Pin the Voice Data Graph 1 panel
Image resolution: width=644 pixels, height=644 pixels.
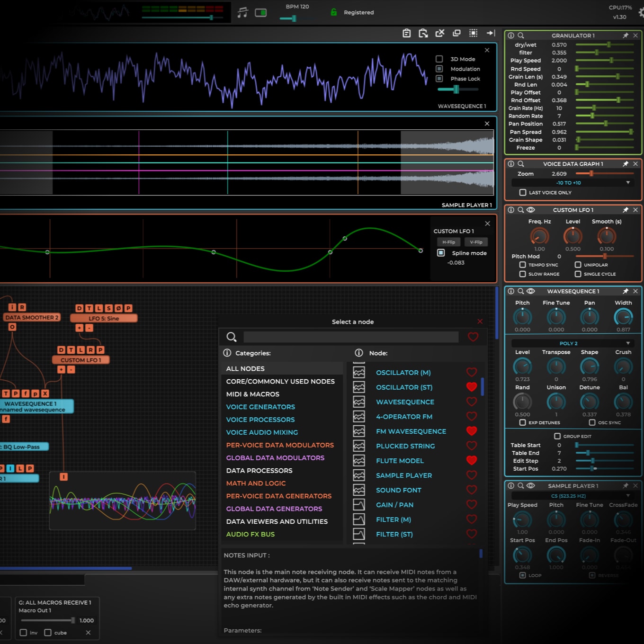pos(626,164)
